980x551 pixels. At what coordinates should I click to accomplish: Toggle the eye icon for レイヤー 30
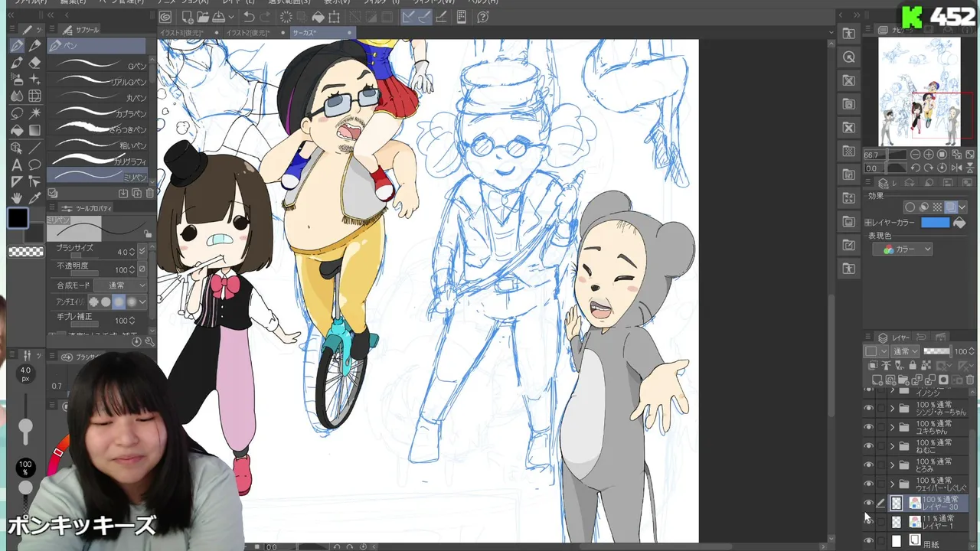[x=868, y=503]
